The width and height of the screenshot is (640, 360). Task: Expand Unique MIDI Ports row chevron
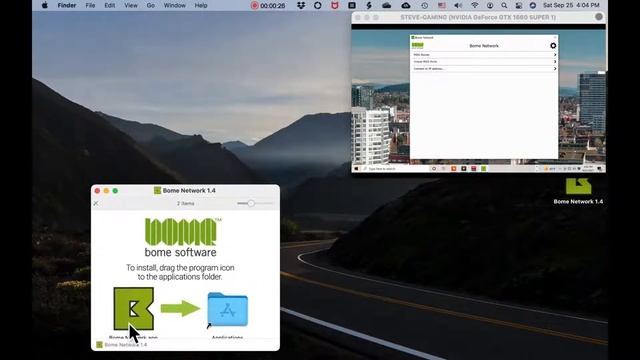coord(555,62)
